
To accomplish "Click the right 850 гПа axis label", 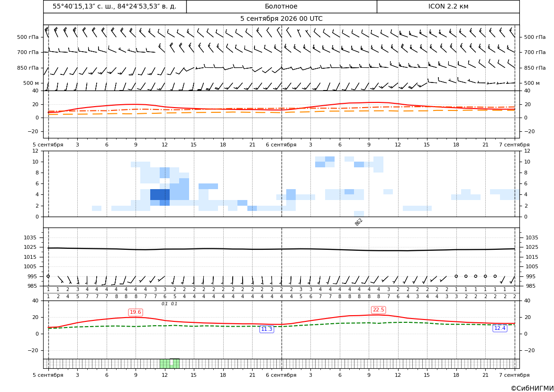I will click(x=535, y=68).
